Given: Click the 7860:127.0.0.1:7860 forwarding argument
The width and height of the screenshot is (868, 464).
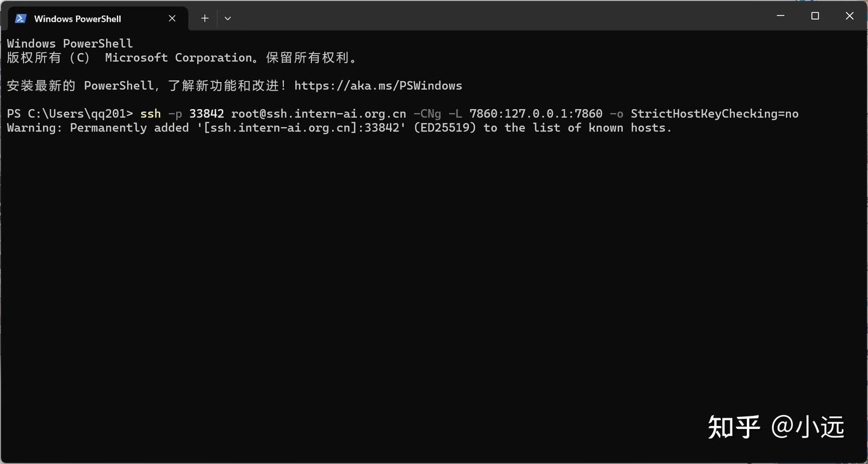Looking at the screenshot, I should point(535,113).
